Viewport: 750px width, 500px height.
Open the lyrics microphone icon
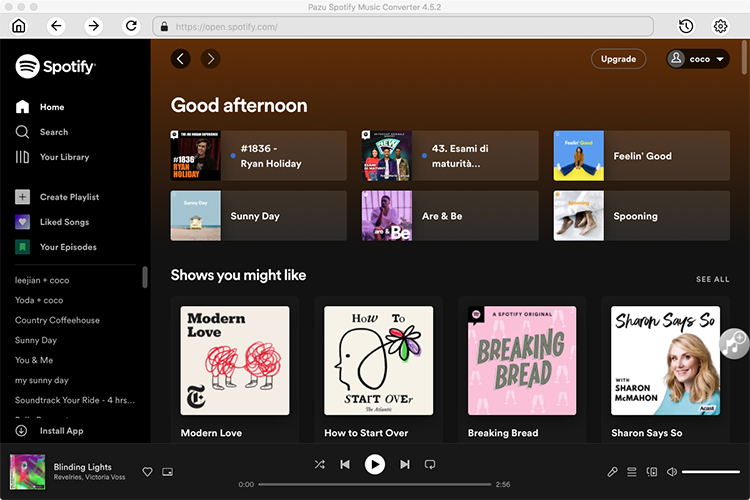[x=613, y=471]
